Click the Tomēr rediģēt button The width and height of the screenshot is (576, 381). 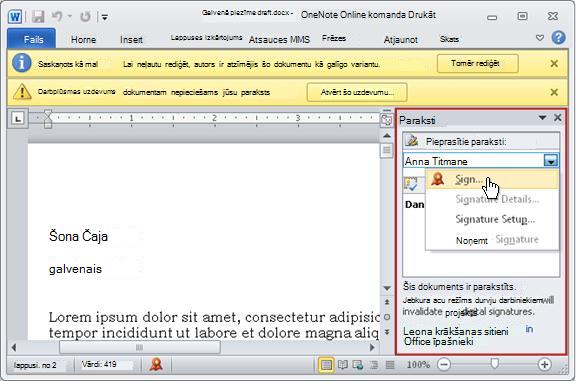tap(478, 64)
